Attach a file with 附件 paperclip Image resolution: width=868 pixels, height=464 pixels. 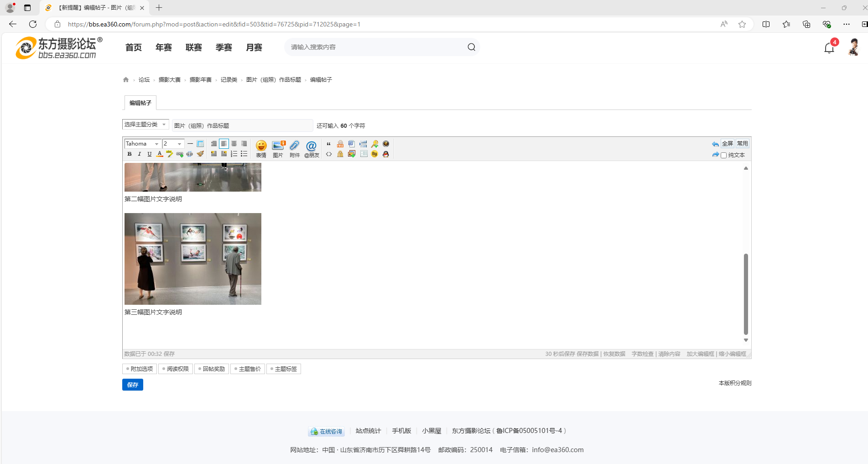(295, 149)
